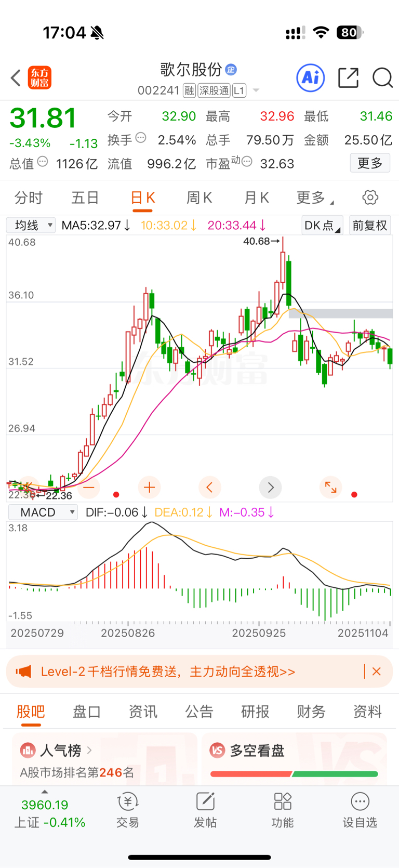Image resolution: width=399 pixels, height=868 pixels.
Task: Tap the info icon next to 总值
Action: [x=43, y=162]
